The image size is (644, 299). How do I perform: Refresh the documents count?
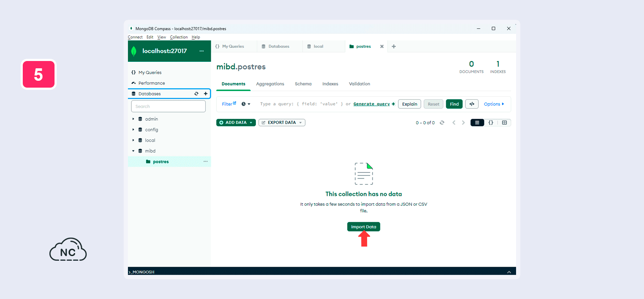(442, 122)
